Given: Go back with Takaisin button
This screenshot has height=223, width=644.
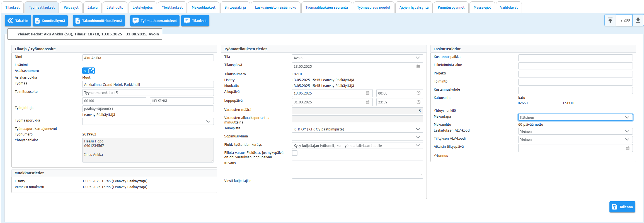Looking at the screenshot, I should pos(18,21).
